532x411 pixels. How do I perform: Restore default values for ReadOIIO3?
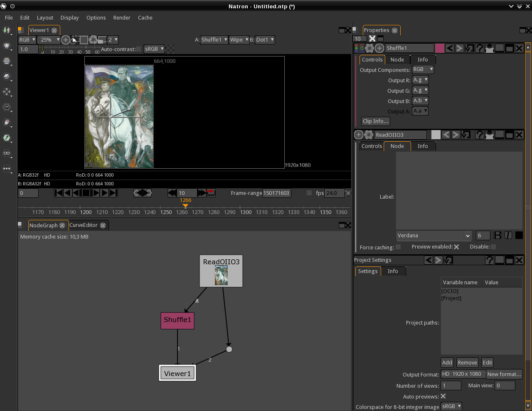pyautogui.click(x=466, y=135)
